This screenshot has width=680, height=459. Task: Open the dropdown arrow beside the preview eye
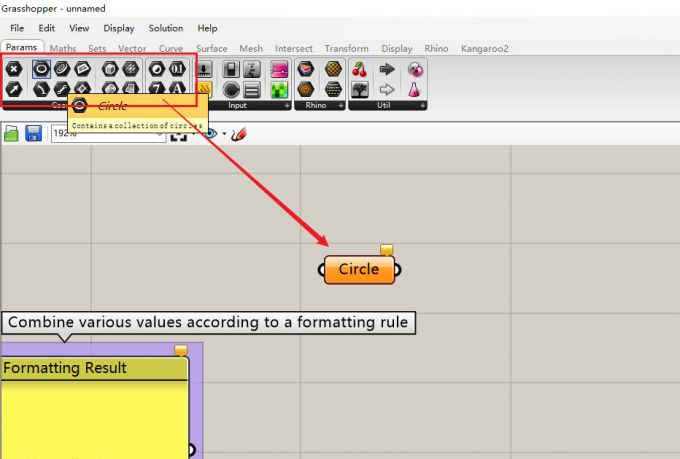coord(223,134)
